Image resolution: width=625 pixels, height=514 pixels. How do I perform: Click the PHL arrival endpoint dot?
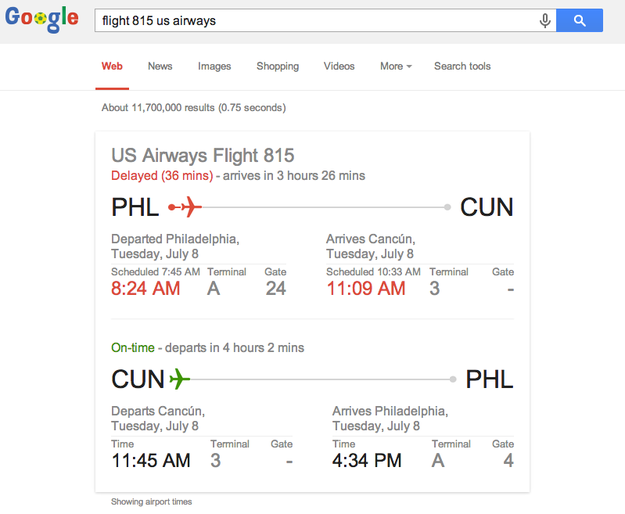454,379
